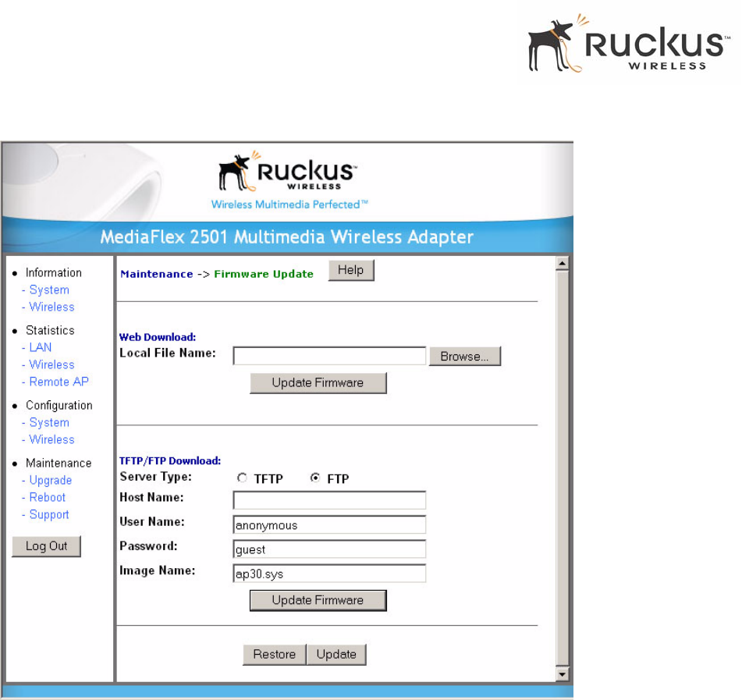Click the Firmware Update breadcrumb text
This screenshot has width=742, height=700.
coord(264,274)
